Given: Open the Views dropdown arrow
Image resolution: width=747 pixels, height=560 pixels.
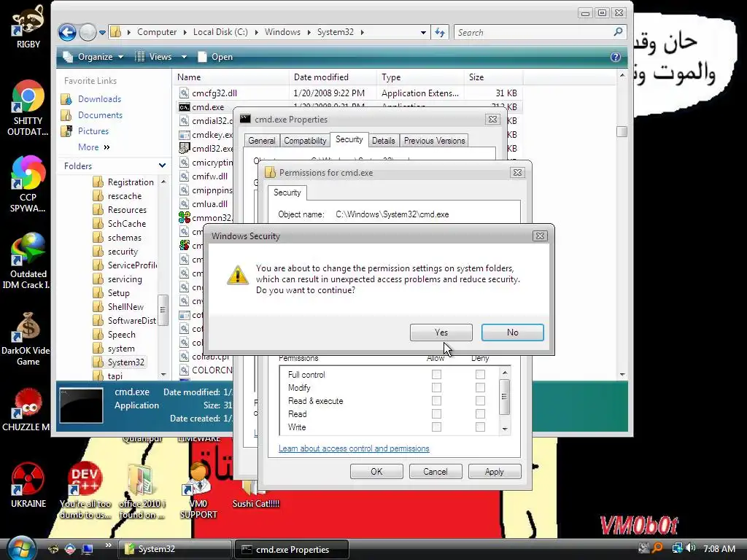Looking at the screenshot, I should (x=184, y=57).
